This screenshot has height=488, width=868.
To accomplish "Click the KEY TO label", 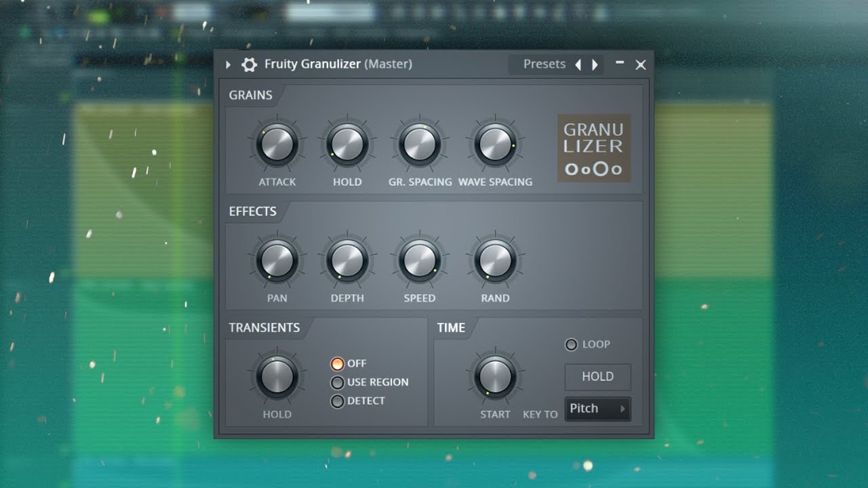I will click(x=540, y=415).
